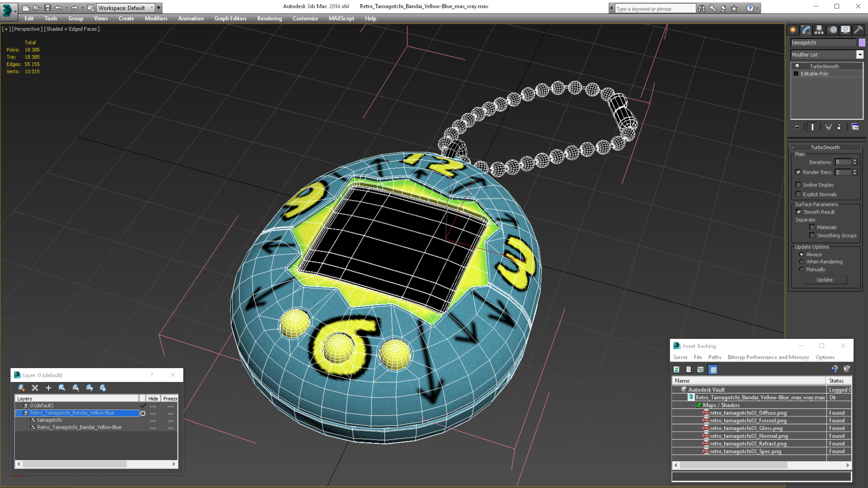This screenshot has height=488, width=868.
Task: Click Remove Modifier from stack icon
Action: (839, 127)
